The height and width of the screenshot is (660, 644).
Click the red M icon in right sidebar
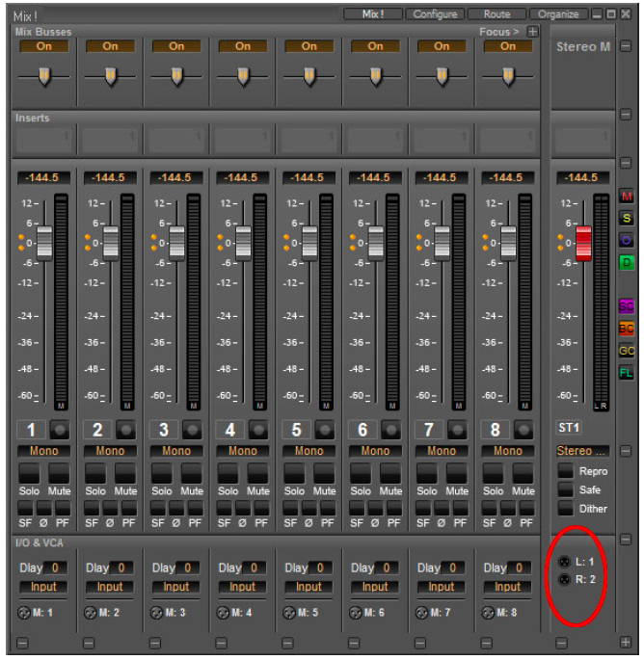627,197
